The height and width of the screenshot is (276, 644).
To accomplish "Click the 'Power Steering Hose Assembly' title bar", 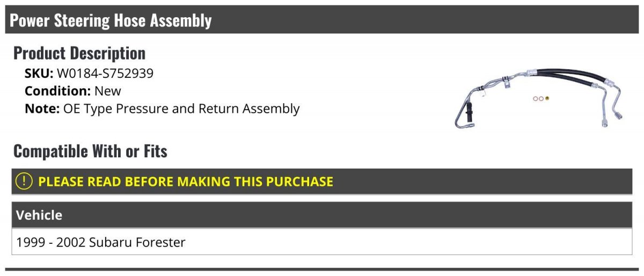I will coord(111,20).
